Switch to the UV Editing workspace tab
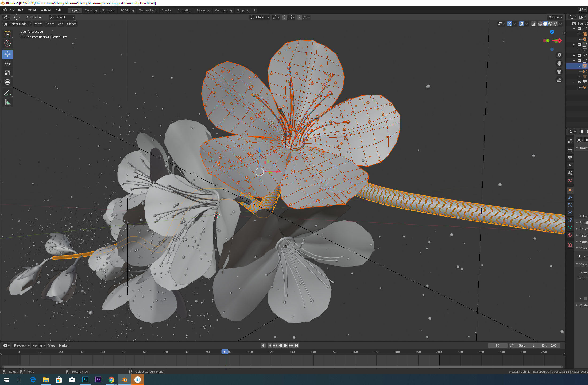This screenshot has height=385, width=588. [x=127, y=10]
